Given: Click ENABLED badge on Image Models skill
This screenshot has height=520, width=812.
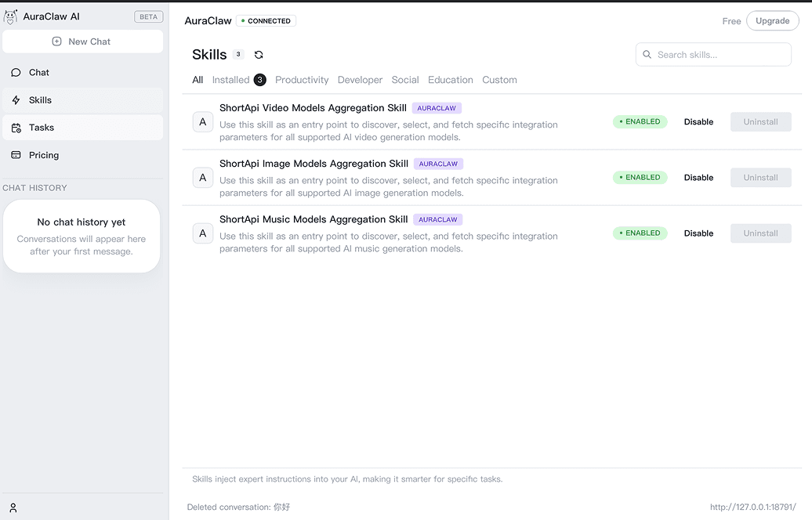Looking at the screenshot, I should (640, 178).
